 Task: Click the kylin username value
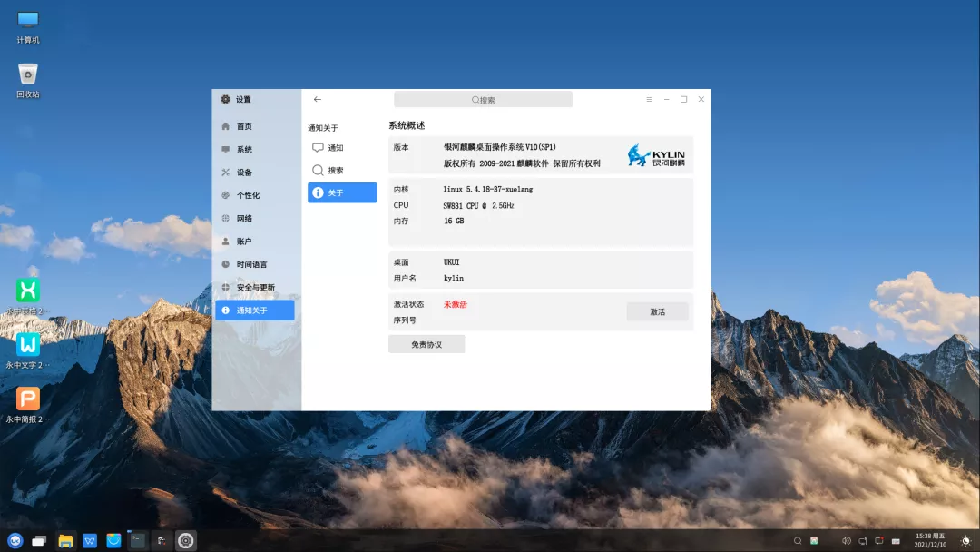pos(454,278)
